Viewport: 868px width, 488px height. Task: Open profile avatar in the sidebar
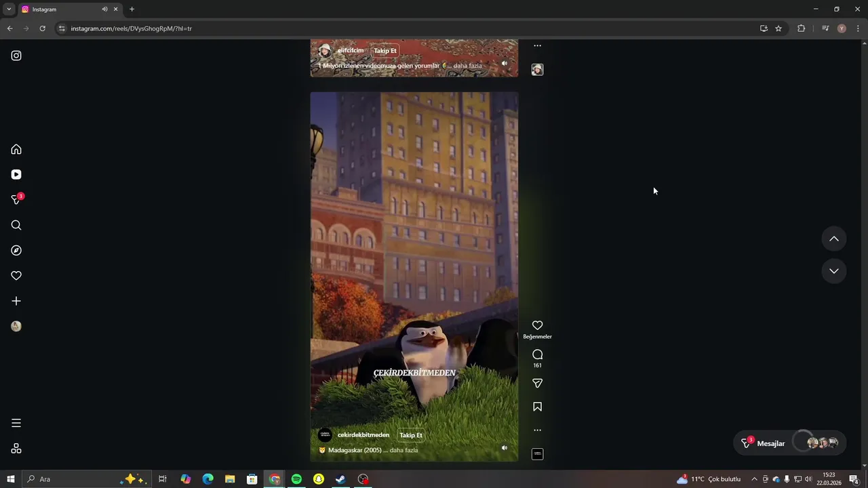coord(16,326)
